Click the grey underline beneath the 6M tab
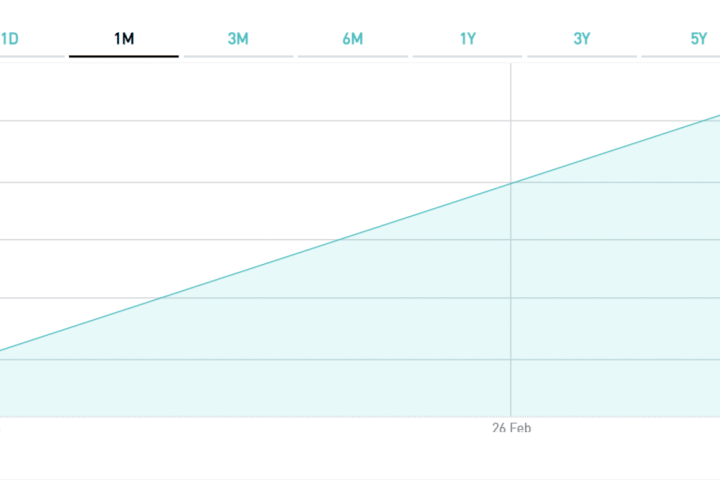The width and height of the screenshot is (720, 480). tap(352, 56)
